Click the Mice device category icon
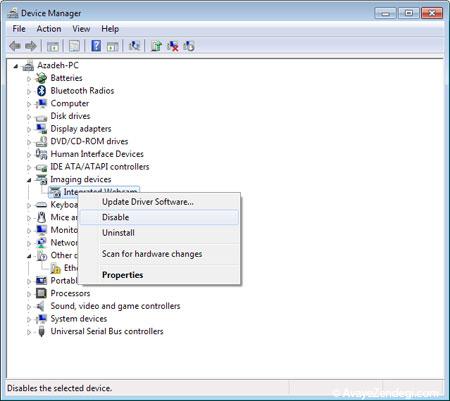The width and height of the screenshot is (450, 401). point(41,217)
